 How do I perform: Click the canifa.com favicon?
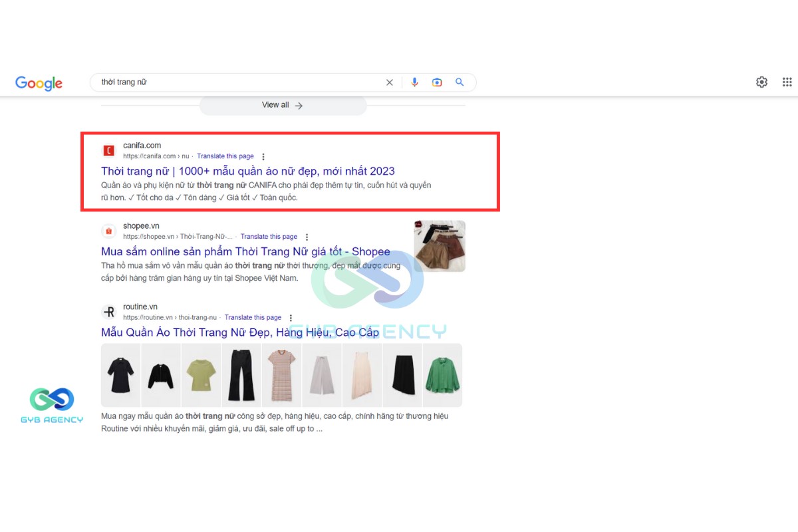(109, 151)
